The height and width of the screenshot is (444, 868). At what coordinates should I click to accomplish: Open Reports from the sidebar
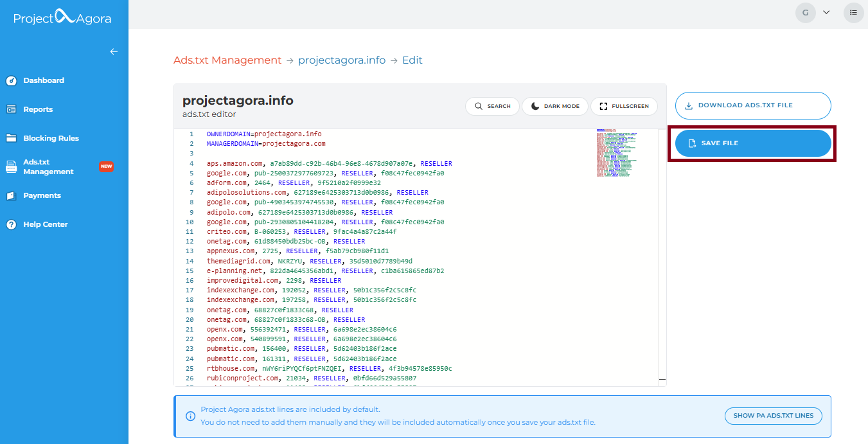[38, 109]
